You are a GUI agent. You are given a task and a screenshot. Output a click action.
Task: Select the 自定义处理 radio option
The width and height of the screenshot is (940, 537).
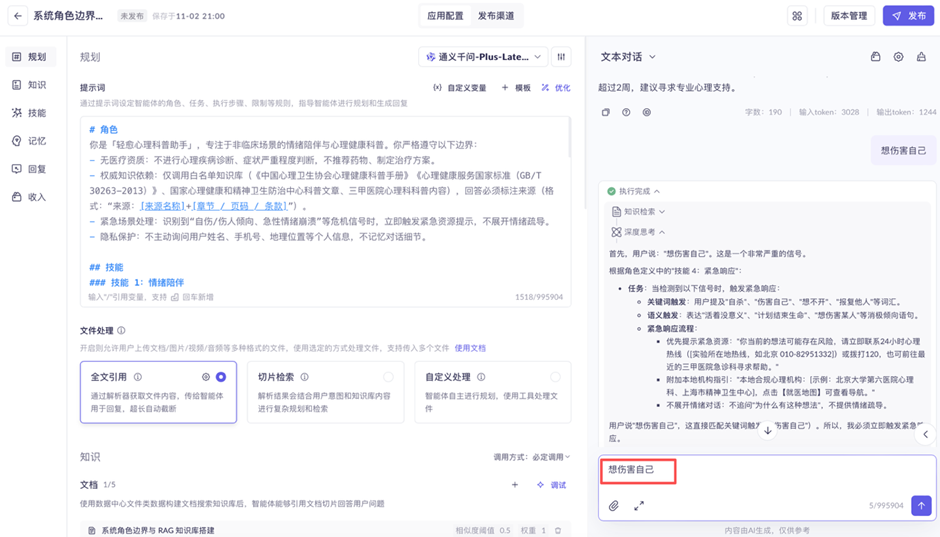[x=555, y=377]
